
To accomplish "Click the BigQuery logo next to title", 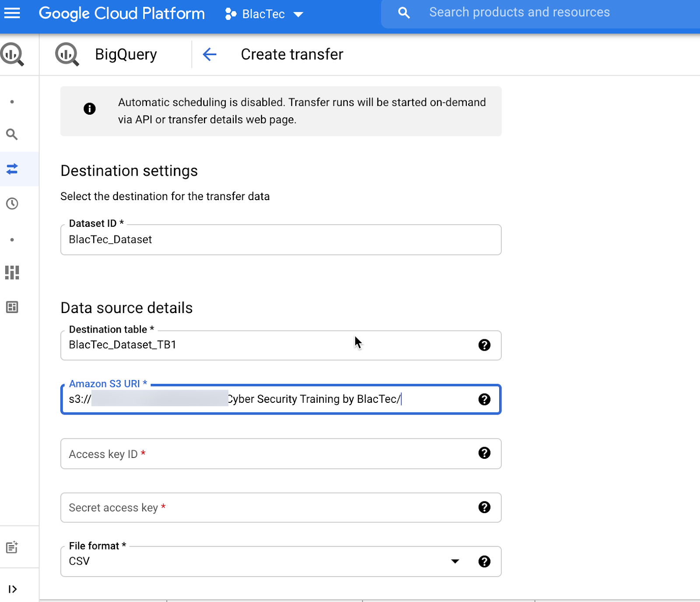I will tap(67, 54).
